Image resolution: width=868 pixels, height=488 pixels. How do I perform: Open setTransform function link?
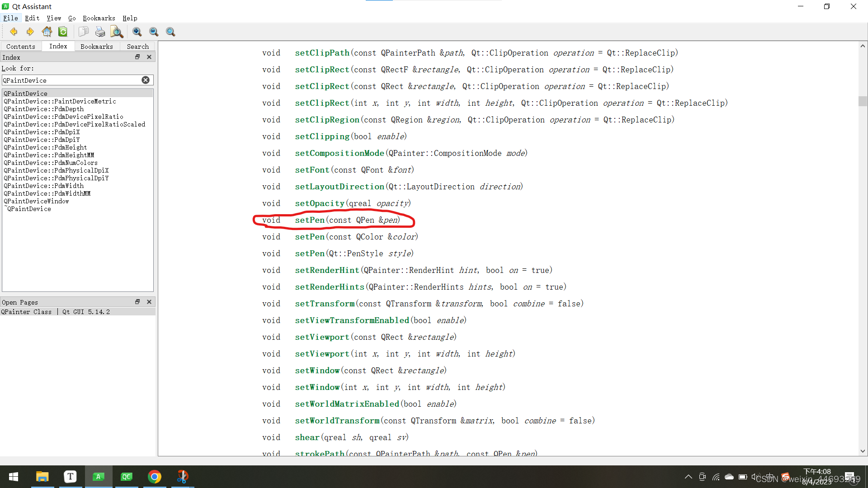(x=325, y=304)
